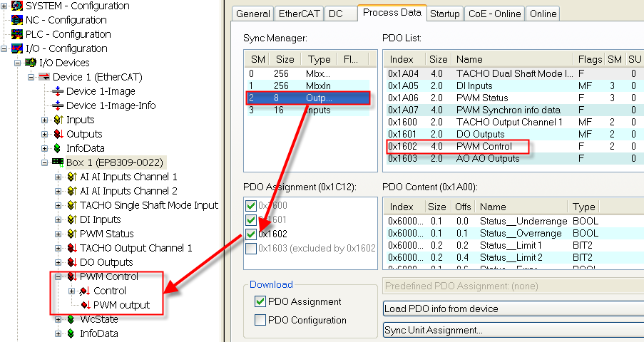Click the InfoData icon under Box 1
Screen dimensions: 644x342
(x=71, y=333)
